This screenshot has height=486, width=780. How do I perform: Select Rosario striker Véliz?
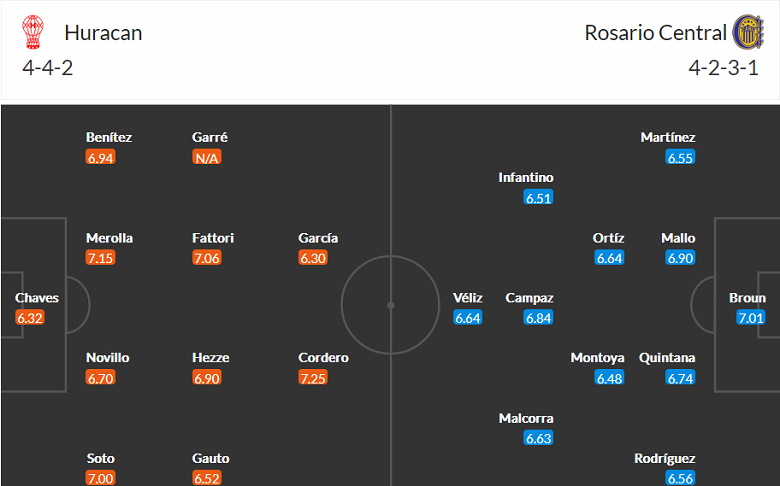(468, 298)
